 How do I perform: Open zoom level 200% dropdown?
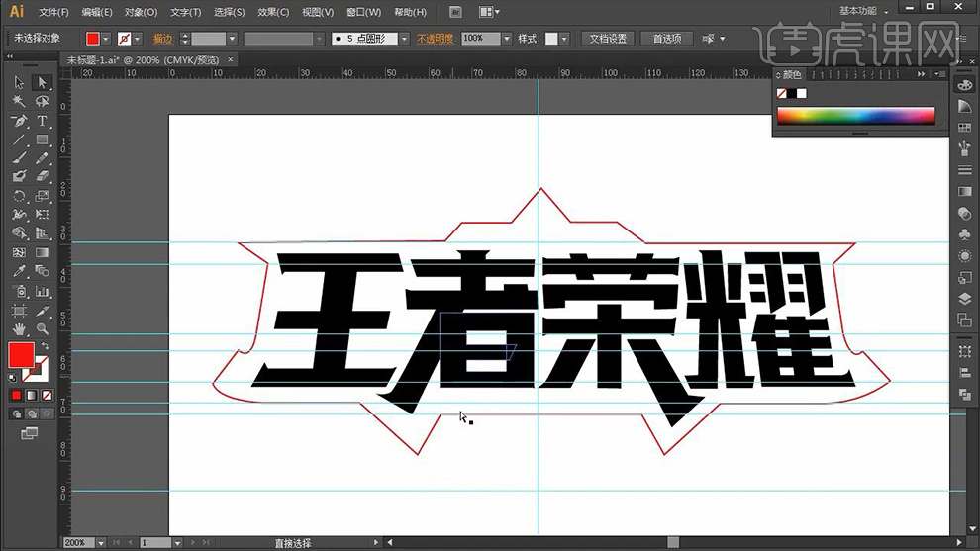100,543
